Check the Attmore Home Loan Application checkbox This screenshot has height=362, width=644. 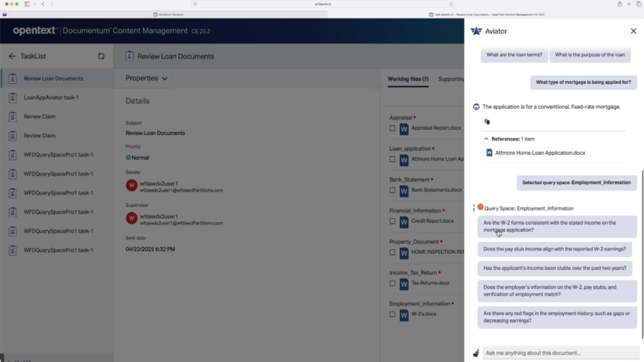coord(392,160)
